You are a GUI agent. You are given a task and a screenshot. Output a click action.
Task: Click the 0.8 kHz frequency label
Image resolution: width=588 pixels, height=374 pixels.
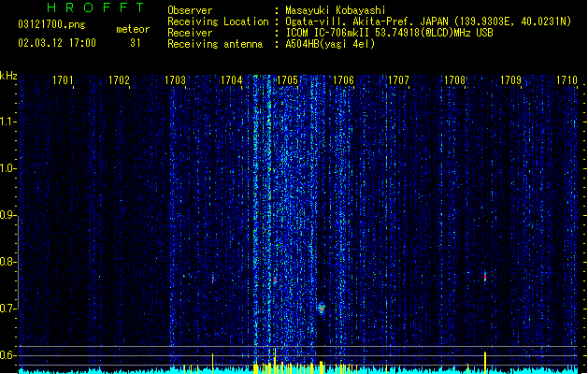click(x=7, y=262)
